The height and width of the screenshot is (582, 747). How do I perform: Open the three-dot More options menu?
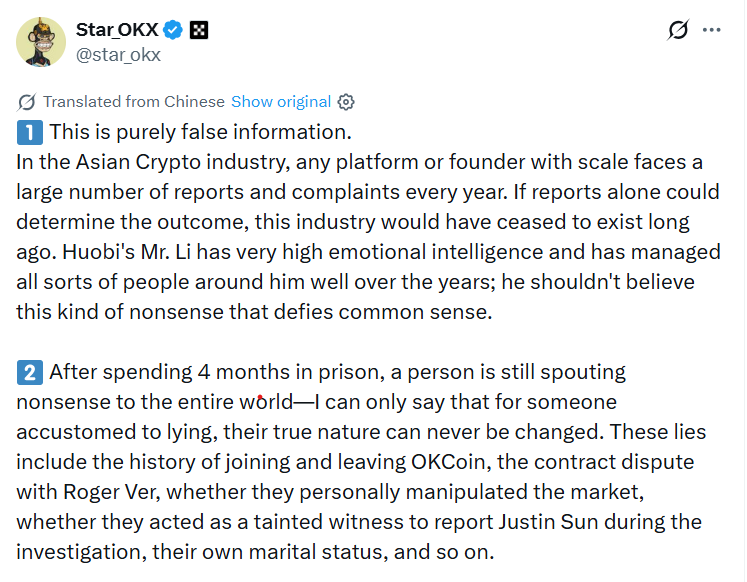pos(711,30)
